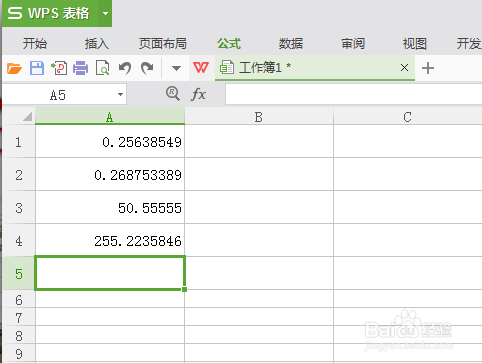The height and width of the screenshot is (363, 482).
Task: Click cell containing 255.2235846
Action: click(110, 241)
